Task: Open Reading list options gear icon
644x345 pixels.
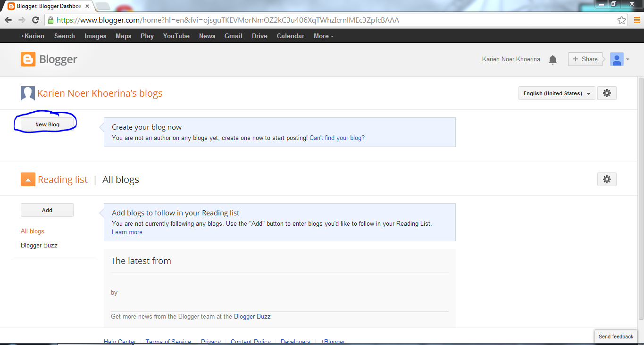Action: pyautogui.click(x=607, y=179)
